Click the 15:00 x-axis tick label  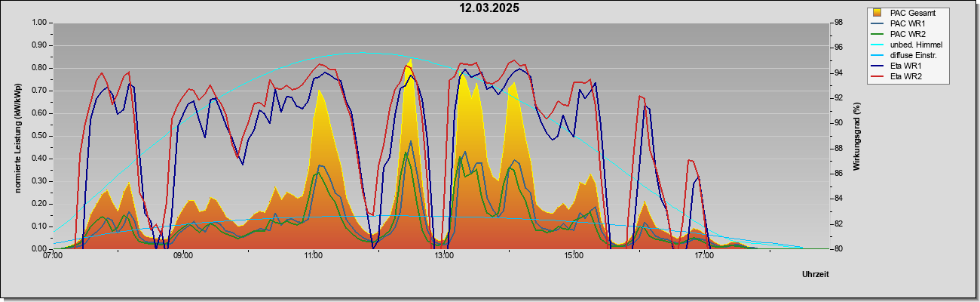tap(574, 256)
